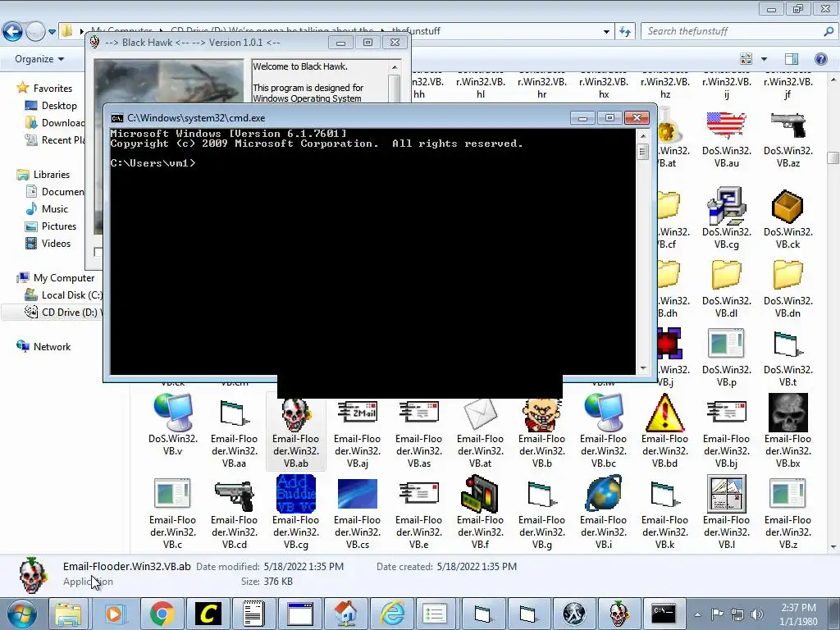The height and width of the screenshot is (630, 840).
Task: Select the Email-Flooder.Win32.VB.b angry face icon
Action: point(541,413)
